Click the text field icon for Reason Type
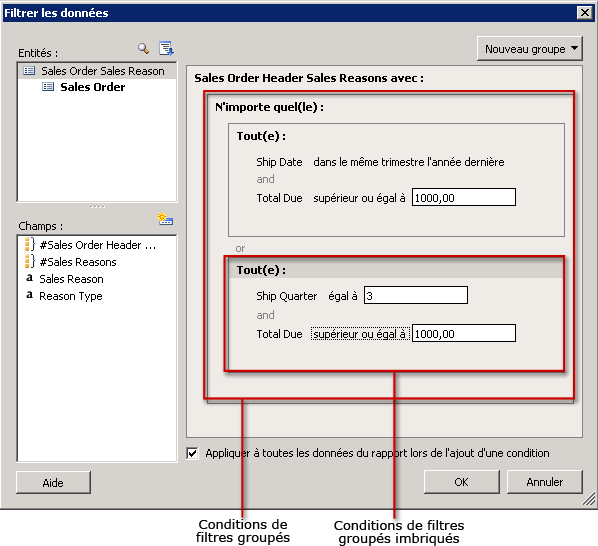Viewport: 598px width, 546px height. (29, 295)
